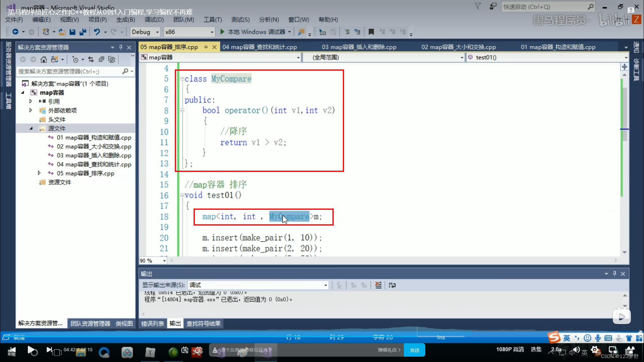Image resolution: width=644 pixels, height=362 pixels.
Task: Expand the 05 map容器_排序.cpp tree node
Action: [x=39, y=173]
